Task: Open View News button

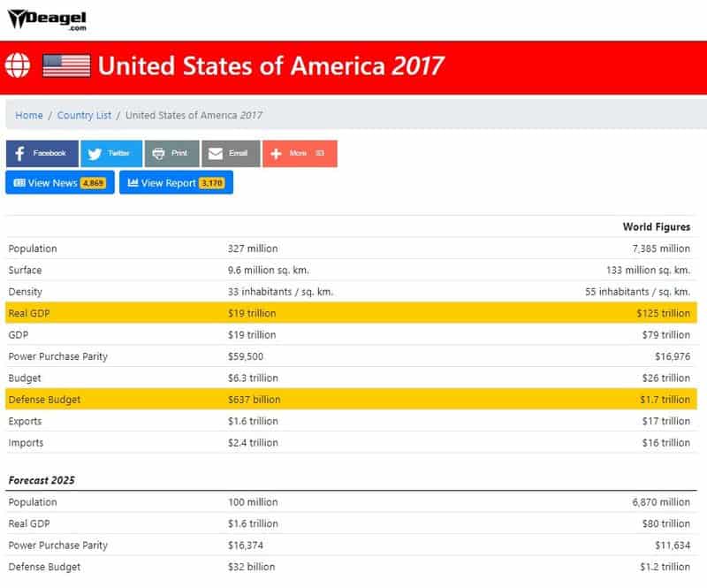Action: (59, 183)
